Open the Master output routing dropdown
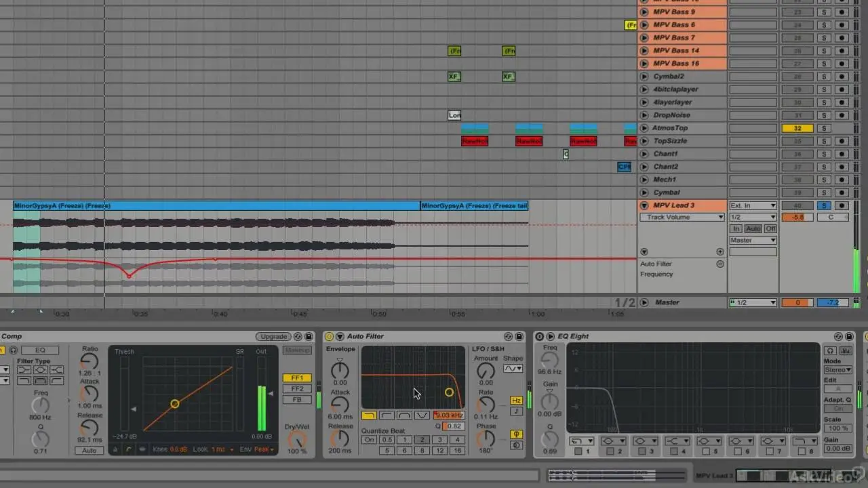 pyautogui.click(x=753, y=241)
